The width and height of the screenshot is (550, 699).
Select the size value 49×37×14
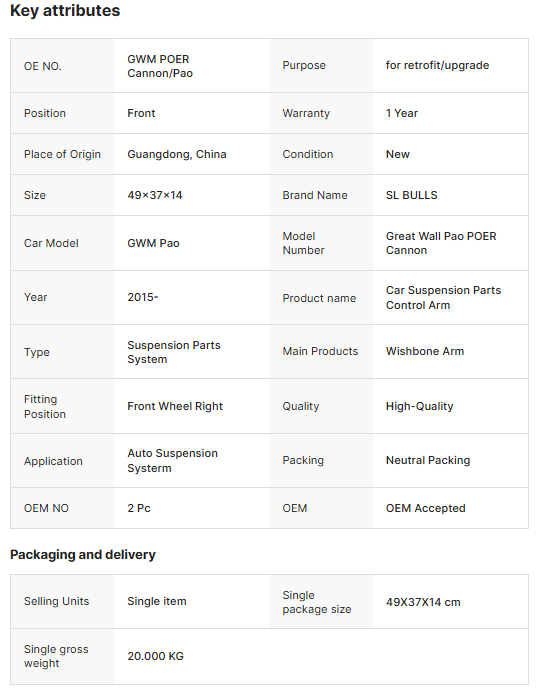tap(155, 195)
